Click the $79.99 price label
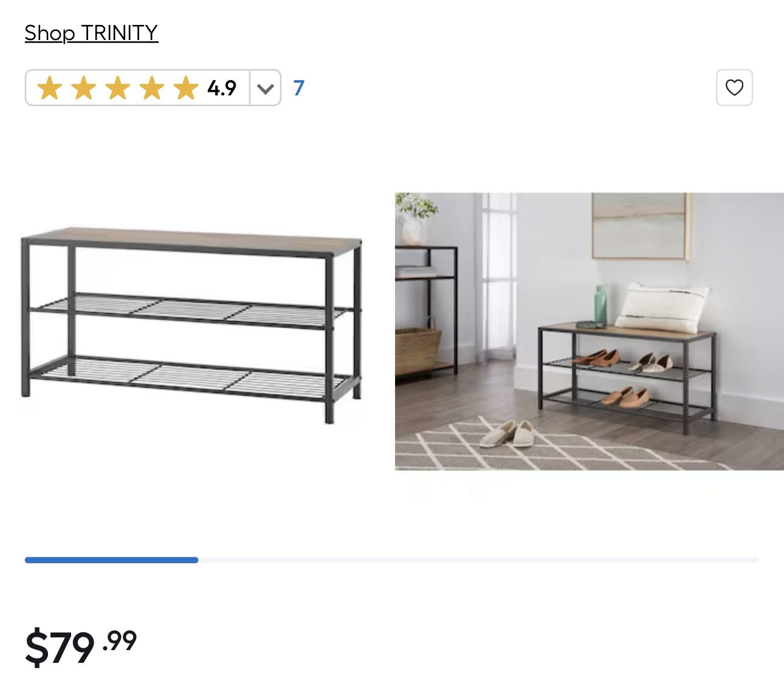This screenshot has height=689, width=784. click(81, 648)
